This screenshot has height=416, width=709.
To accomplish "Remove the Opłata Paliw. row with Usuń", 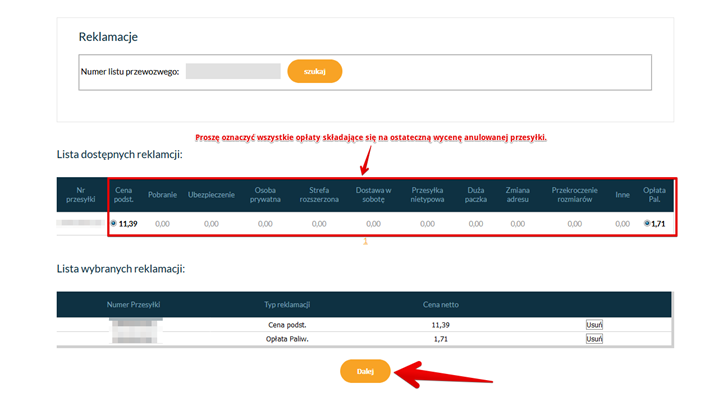I will click(594, 339).
